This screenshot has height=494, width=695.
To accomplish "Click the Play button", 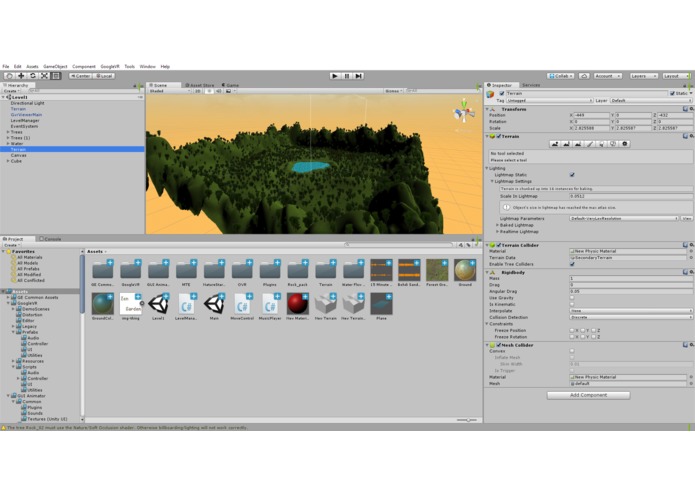I will click(x=335, y=76).
